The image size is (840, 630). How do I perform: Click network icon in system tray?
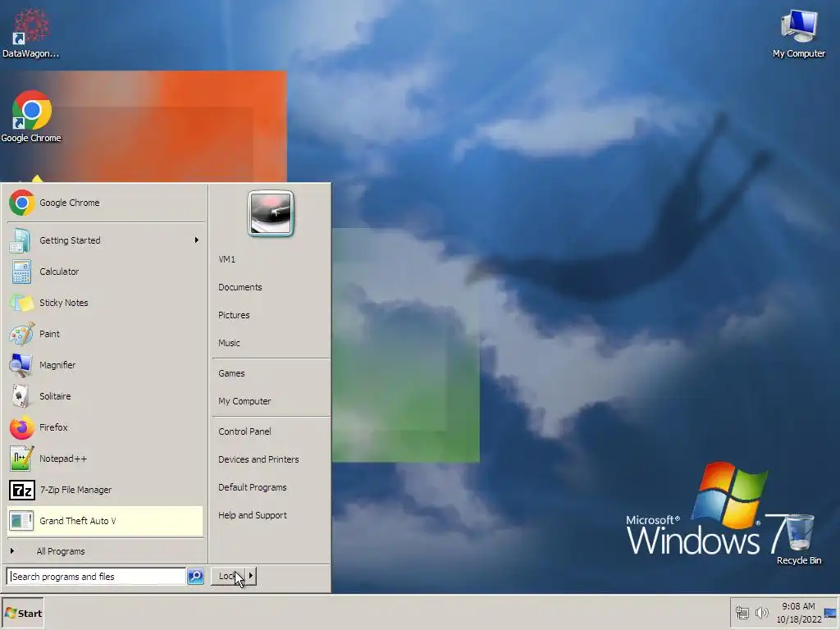pos(742,613)
